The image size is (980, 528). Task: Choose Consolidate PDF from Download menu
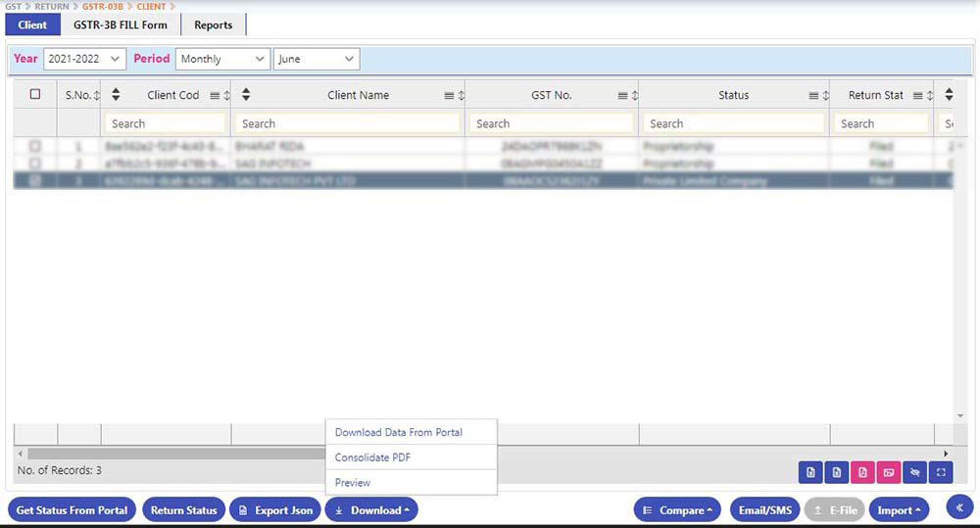(372, 457)
